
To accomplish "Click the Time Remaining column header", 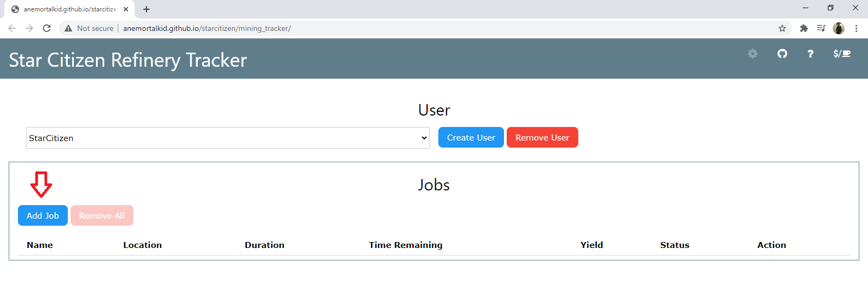I will click(406, 245).
